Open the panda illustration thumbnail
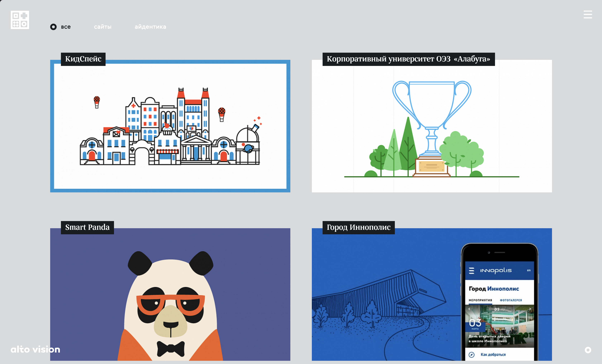The height and width of the screenshot is (364, 602). coord(170,294)
